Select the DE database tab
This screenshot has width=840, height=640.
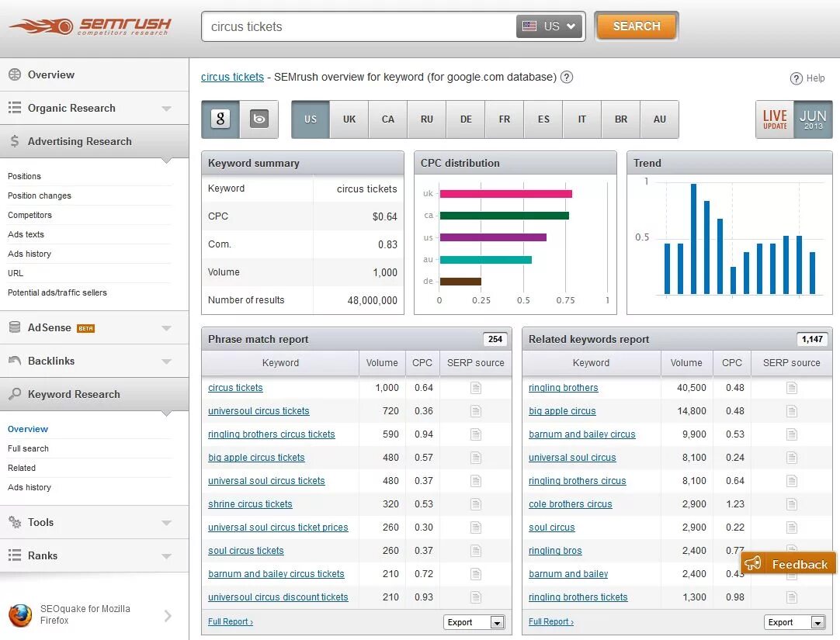tap(466, 119)
